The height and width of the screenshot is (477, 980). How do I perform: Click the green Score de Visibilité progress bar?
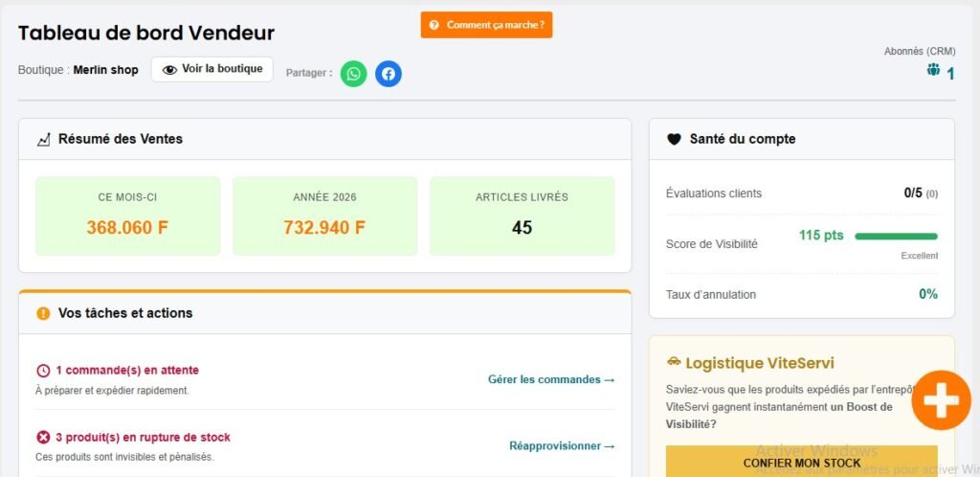896,237
